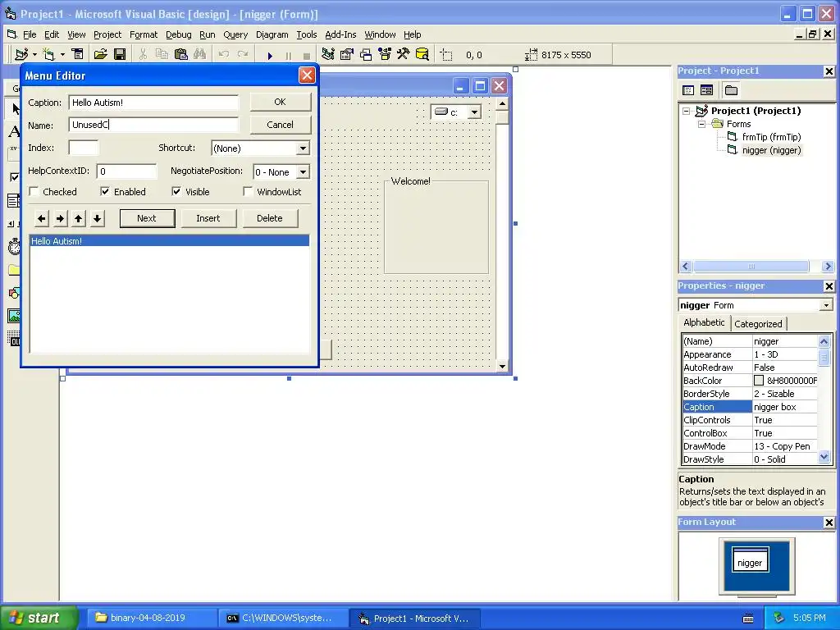Open the Add-Ins menu
Screen dimensions: 840x630
(340, 34)
